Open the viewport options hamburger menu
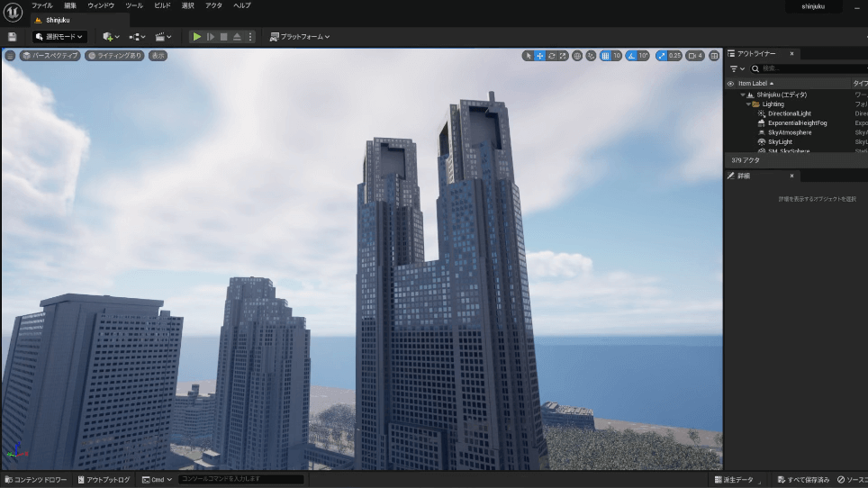This screenshot has height=488, width=868. coord(10,55)
